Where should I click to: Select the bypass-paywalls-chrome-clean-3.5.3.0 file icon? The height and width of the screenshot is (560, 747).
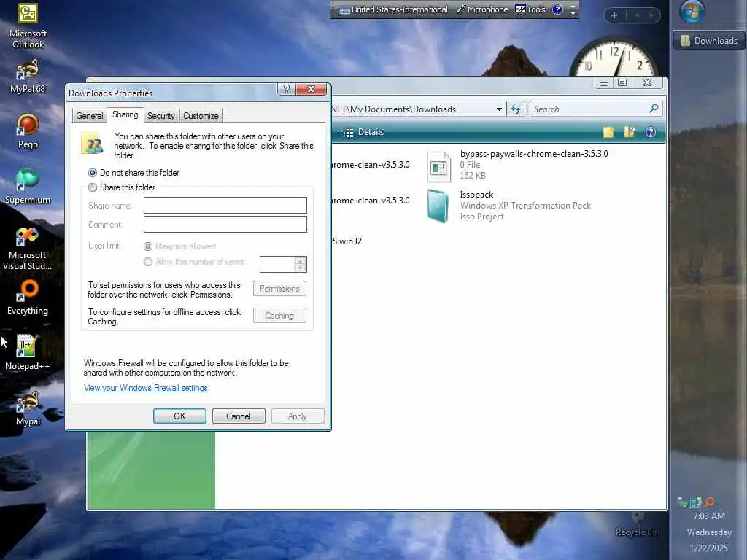pos(438,167)
